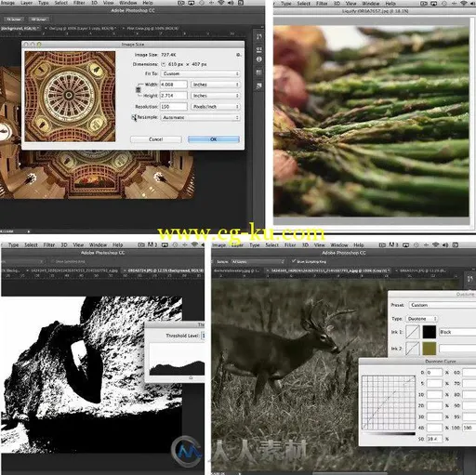Open the Resample Automatic method dropdown

[201, 118]
